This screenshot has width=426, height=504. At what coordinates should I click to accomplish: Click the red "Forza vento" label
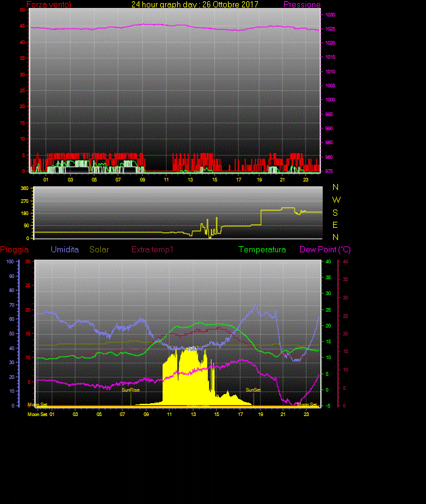pyautogui.click(x=49, y=5)
